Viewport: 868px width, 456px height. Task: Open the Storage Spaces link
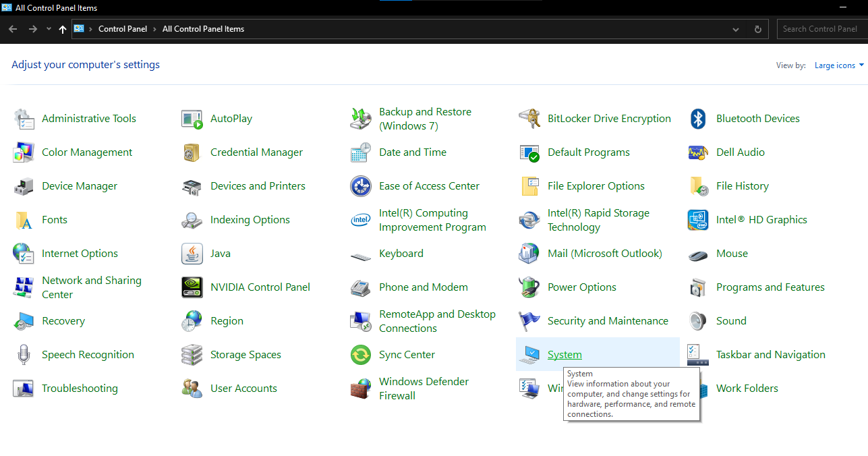tap(245, 355)
